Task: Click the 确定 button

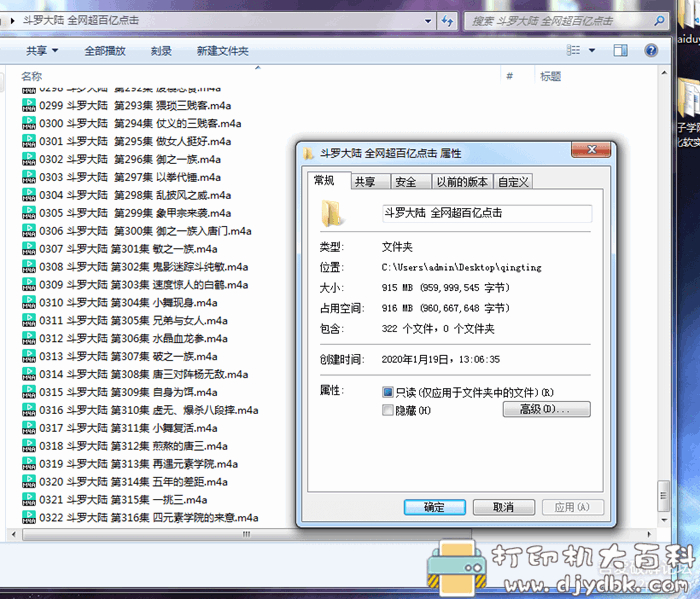Action: (434, 507)
